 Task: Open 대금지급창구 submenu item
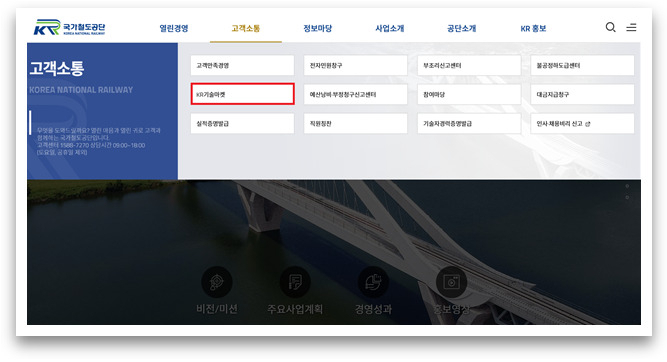(582, 94)
